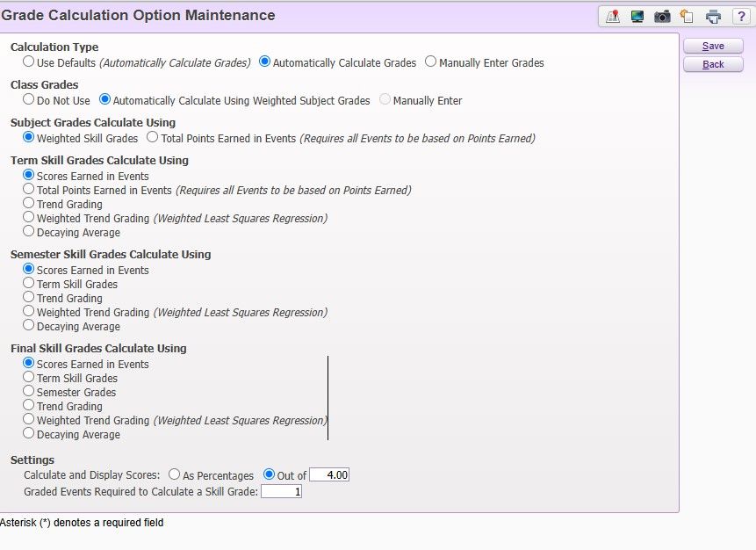Select Total Points Earned for Subject Grades
756x550 pixels.
pyautogui.click(x=153, y=138)
